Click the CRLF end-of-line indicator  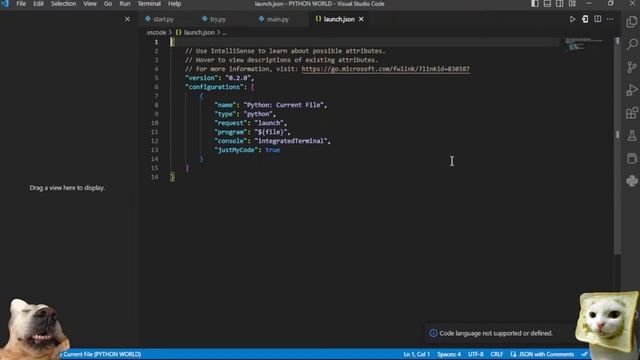click(x=497, y=354)
